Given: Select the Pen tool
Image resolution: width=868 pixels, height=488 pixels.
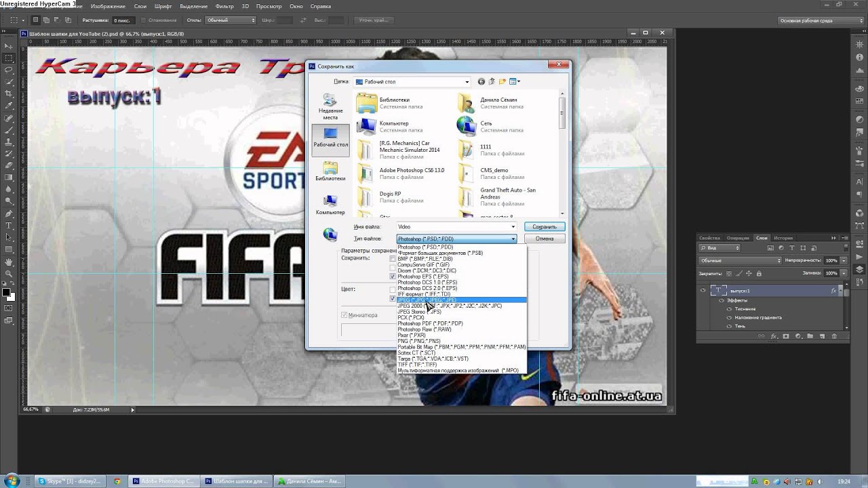Looking at the screenshot, I should pos(9,213).
